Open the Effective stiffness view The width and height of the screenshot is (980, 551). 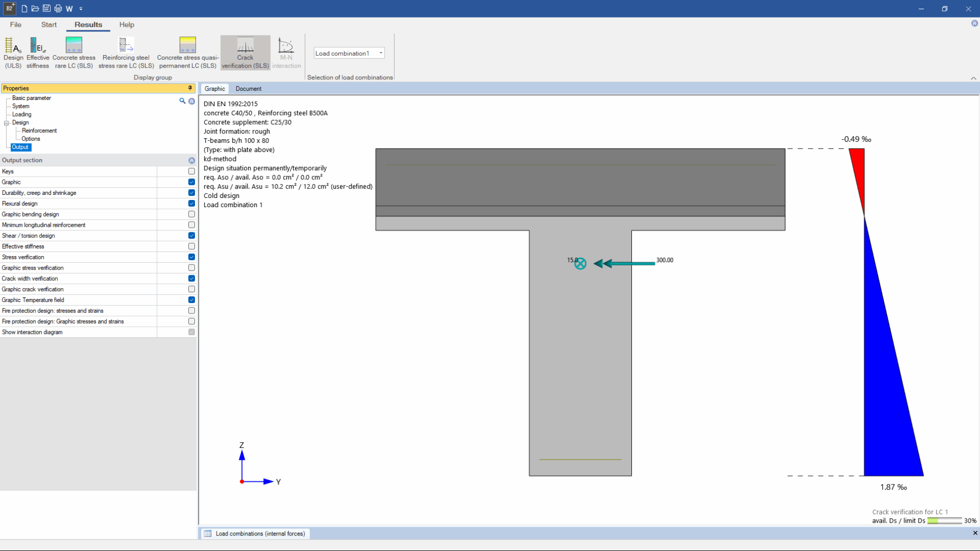[x=37, y=52]
